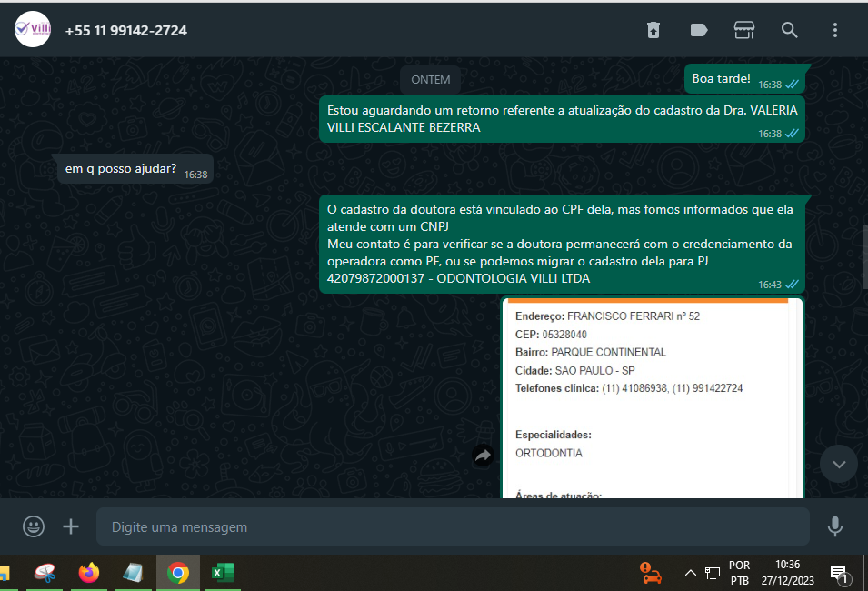Image resolution: width=868 pixels, height=591 pixels.
Task: Click the 'ONTEM' date separator
Action: 431,80
